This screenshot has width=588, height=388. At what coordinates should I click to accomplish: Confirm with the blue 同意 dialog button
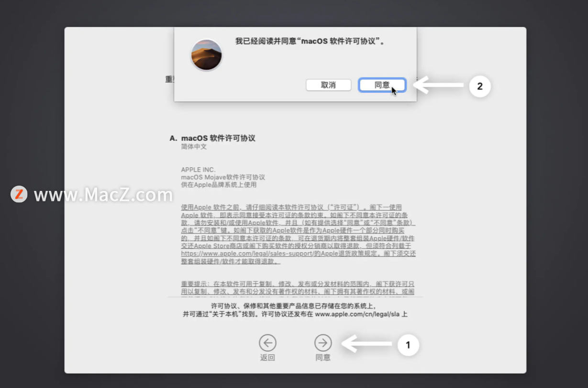click(x=382, y=85)
